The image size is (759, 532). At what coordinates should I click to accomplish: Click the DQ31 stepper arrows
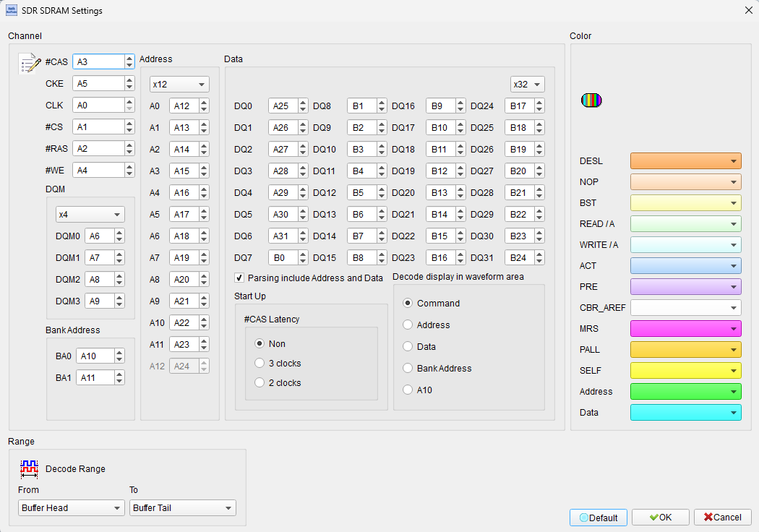(539, 257)
